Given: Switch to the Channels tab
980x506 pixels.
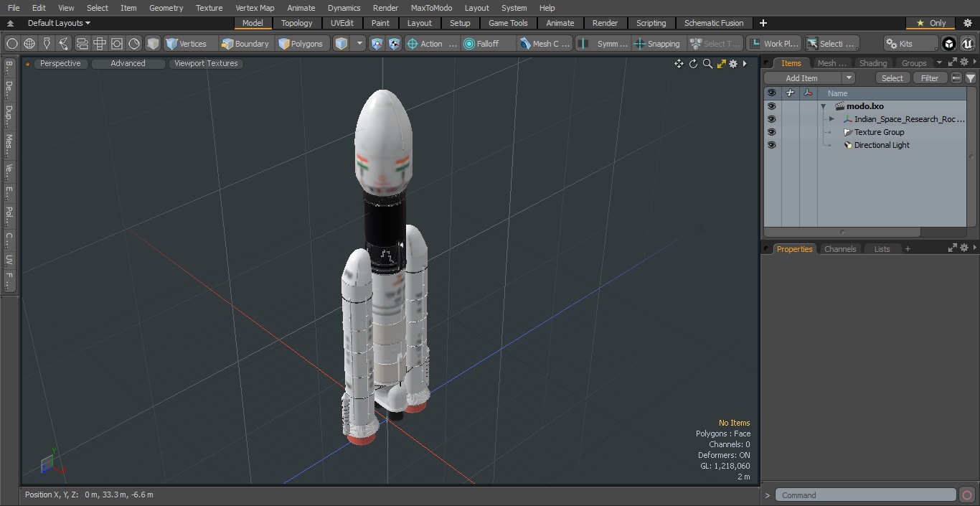Looking at the screenshot, I should click(x=840, y=249).
